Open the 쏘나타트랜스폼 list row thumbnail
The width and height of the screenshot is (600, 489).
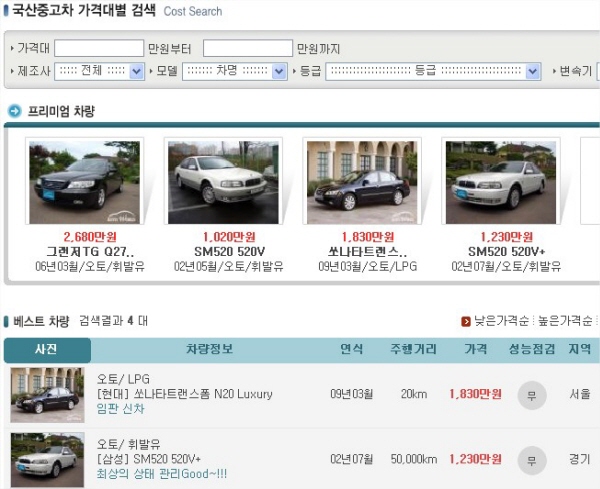tap(47, 395)
